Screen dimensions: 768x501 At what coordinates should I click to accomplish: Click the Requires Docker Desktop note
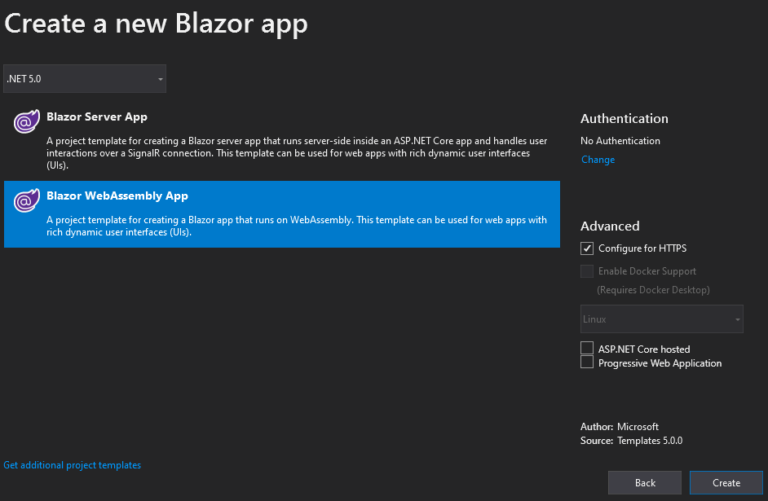click(x=653, y=290)
